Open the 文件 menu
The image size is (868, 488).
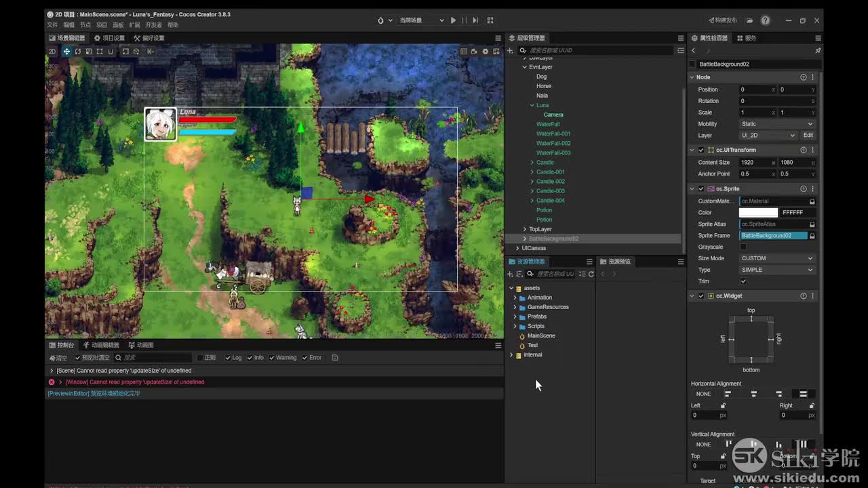[52, 25]
